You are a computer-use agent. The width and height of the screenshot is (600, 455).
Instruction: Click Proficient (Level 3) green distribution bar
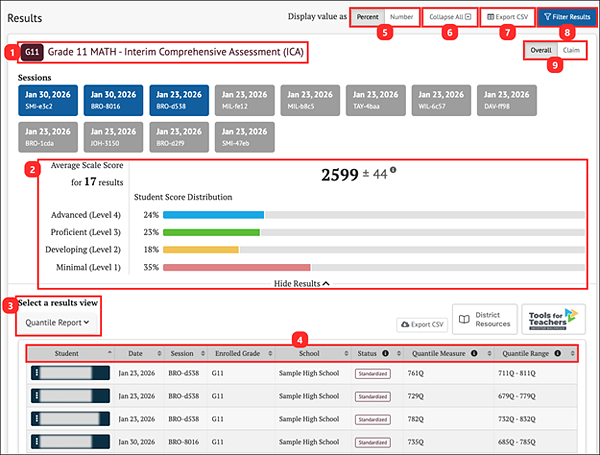tap(211, 232)
